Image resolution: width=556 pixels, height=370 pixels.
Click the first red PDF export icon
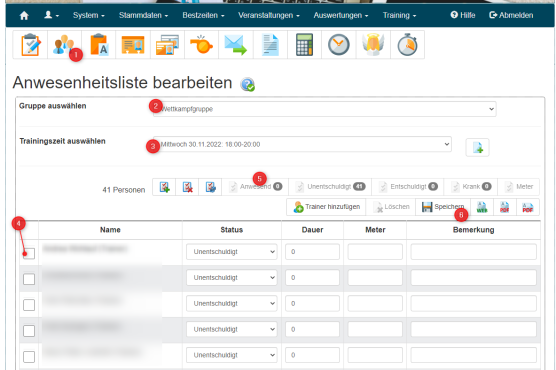point(505,207)
